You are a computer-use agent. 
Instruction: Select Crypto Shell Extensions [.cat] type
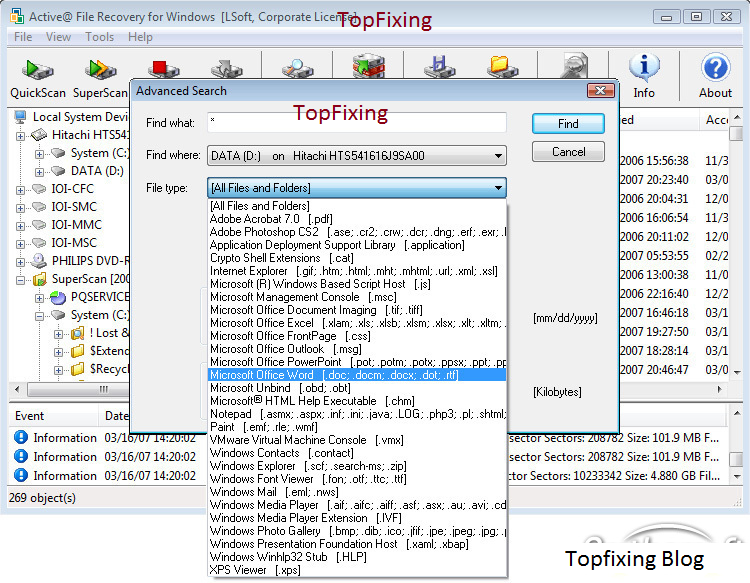pyautogui.click(x=357, y=258)
